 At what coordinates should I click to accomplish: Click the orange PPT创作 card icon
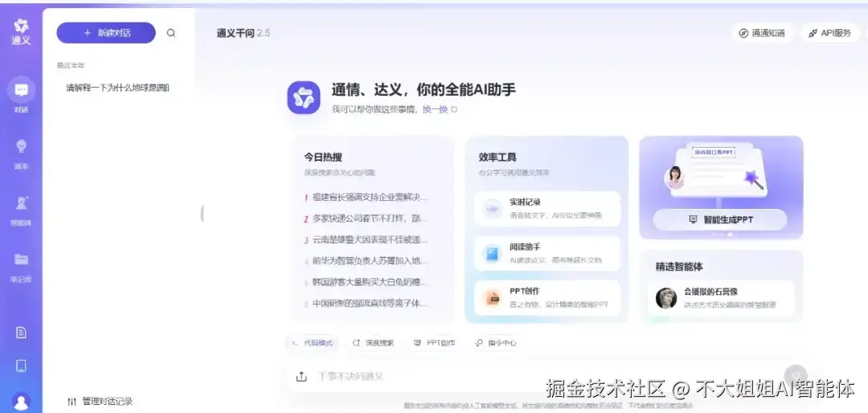492,298
